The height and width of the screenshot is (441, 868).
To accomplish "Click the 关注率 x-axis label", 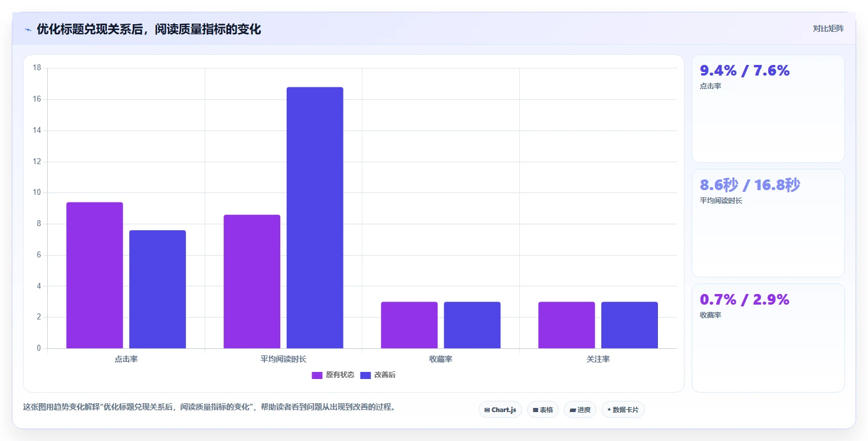I will click(598, 359).
